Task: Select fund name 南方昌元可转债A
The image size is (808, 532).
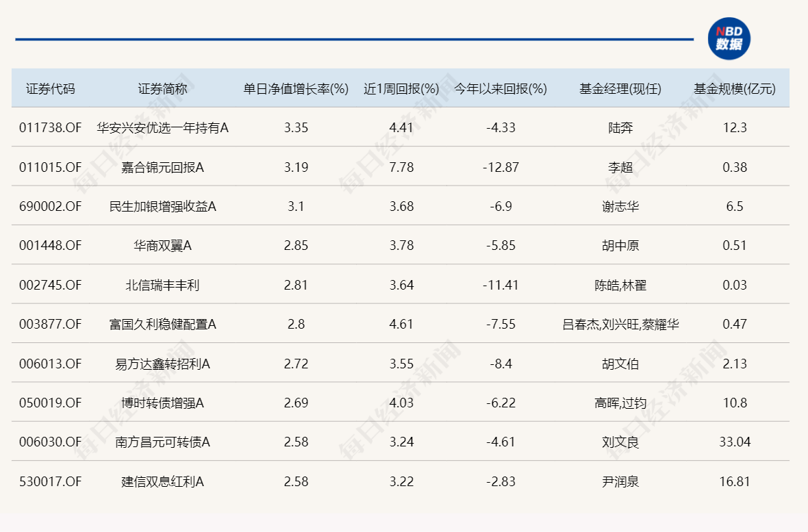Action: pos(162,442)
